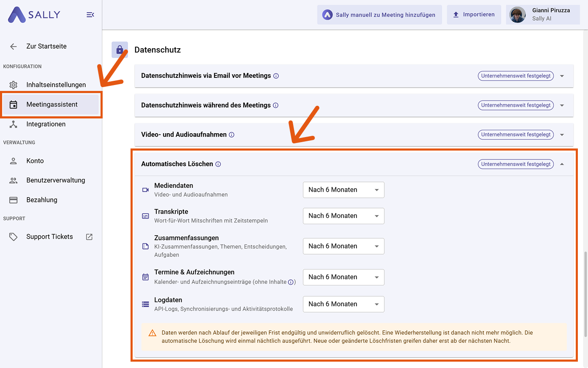Open info icon for Datenschutzhinweis via Email
The height and width of the screenshot is (368, 588).
pyautogui.click(x=276, y=76)
